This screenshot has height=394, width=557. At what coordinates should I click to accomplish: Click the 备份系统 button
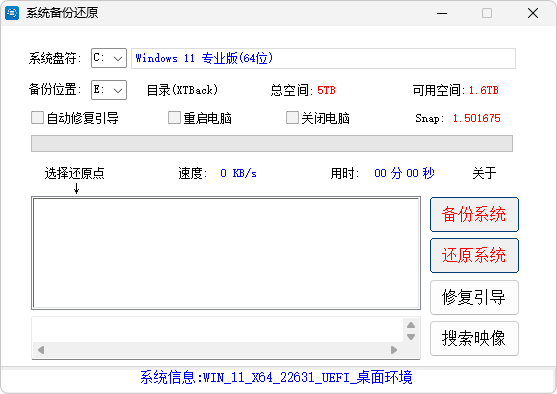[x=474, y=215]
